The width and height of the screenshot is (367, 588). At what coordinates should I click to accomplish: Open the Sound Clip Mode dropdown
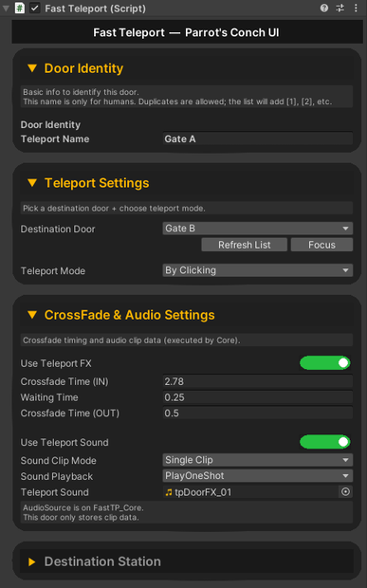coord(258,460)
